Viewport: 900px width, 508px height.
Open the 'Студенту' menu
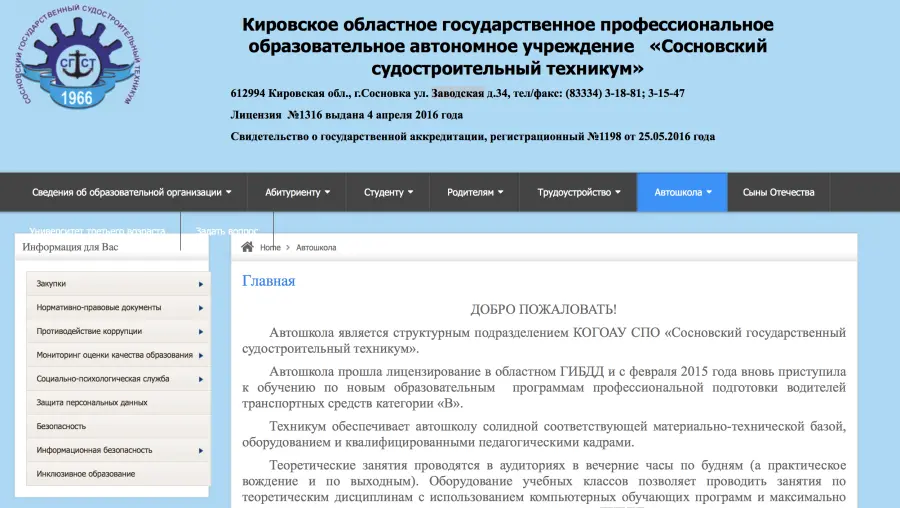coord(388,192)
